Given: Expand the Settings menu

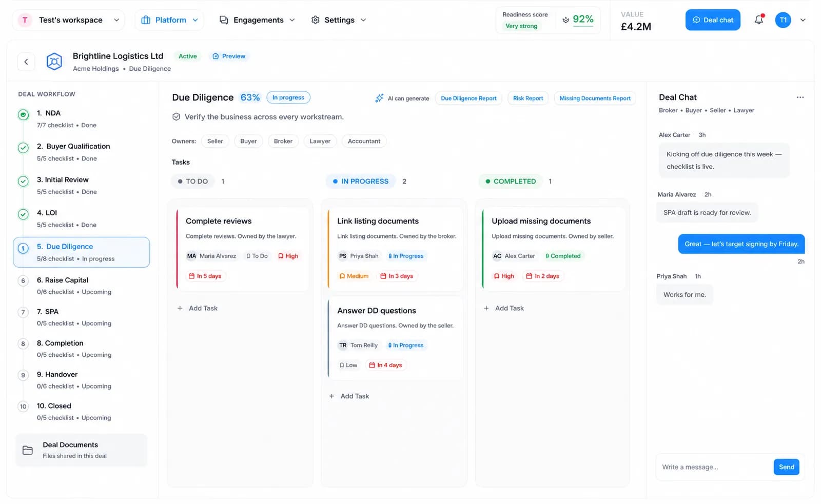Looking at the screenshot, I should 339,20.
